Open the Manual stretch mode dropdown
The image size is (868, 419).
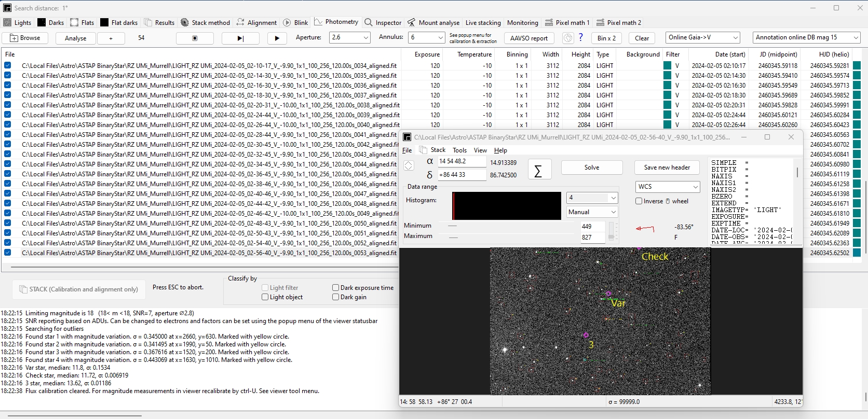click(592, 212)
